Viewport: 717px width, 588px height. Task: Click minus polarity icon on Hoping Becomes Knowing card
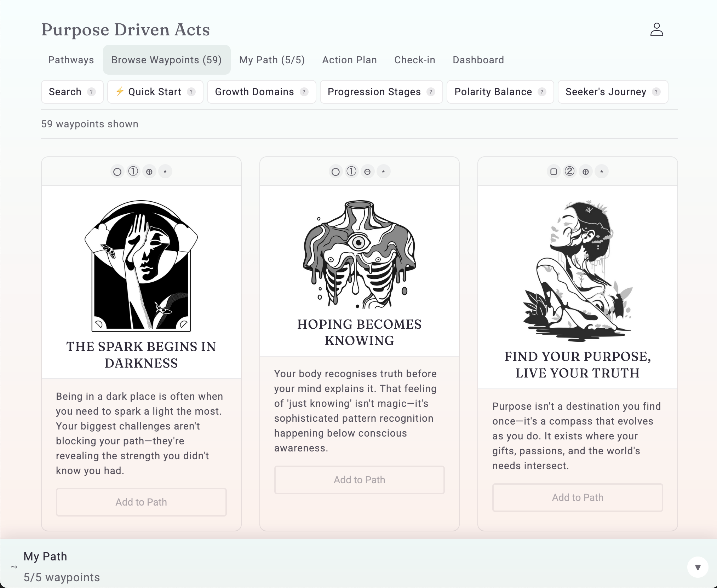[367, 172]
